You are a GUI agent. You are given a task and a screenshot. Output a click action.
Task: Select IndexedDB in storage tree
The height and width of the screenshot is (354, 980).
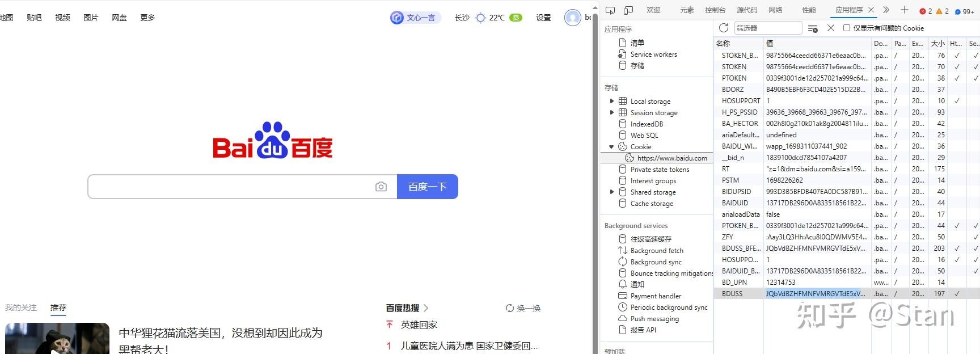tap(647, 124)
